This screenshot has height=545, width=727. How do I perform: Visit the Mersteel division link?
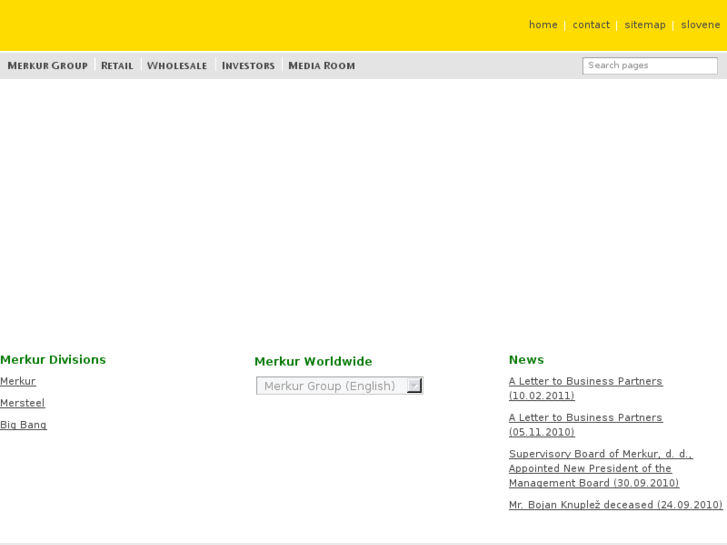point(22,403)
